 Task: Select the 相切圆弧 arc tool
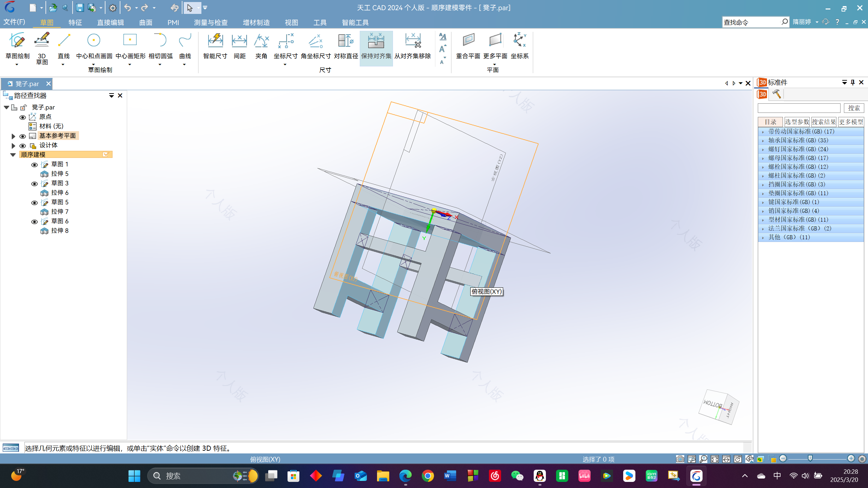click(160, 46)
